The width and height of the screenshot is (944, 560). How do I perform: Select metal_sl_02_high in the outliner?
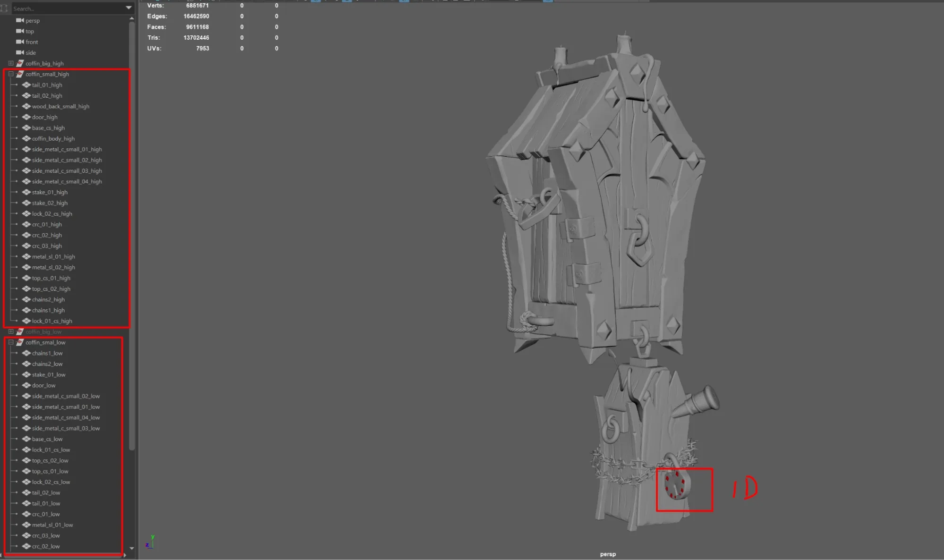(x=53, y=267)
